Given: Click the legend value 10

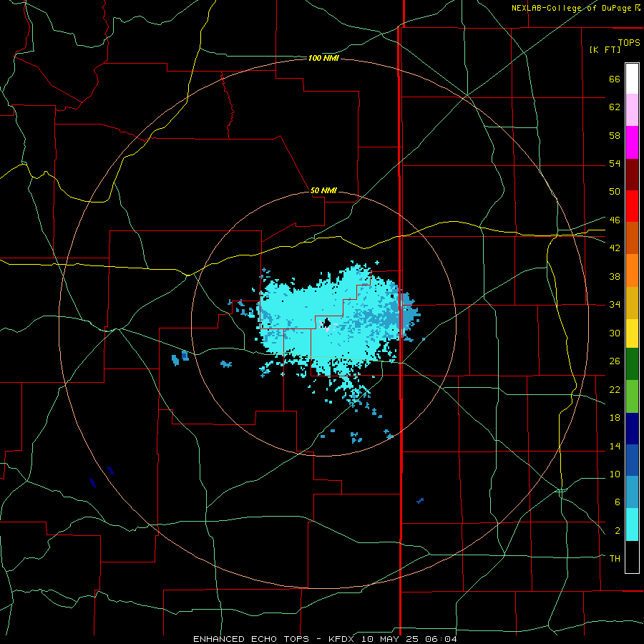Looking at the screenshot, I should (x=615, y=474).
